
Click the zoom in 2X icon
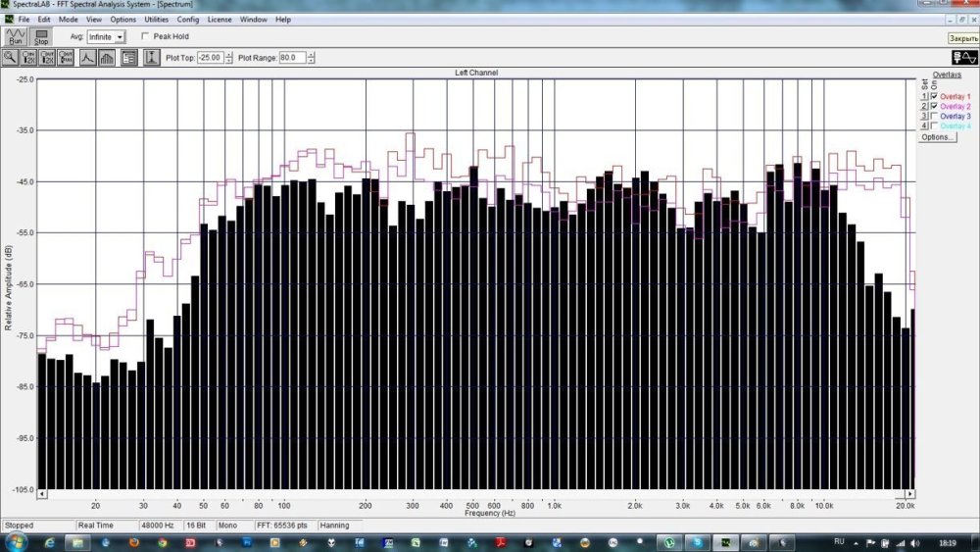28,58
